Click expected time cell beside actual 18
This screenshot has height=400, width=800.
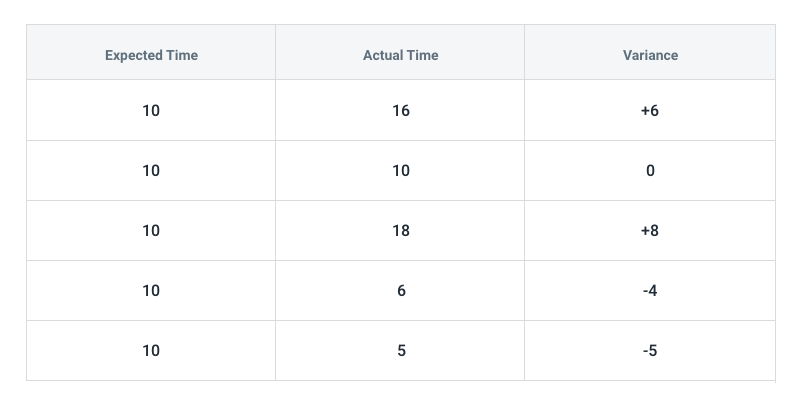click(x=151, y=231)
